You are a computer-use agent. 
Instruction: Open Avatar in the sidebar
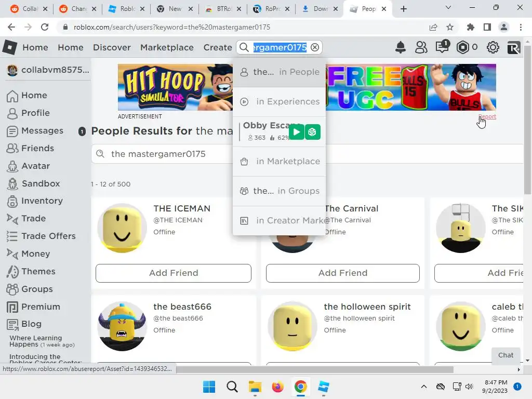[29, 166]
